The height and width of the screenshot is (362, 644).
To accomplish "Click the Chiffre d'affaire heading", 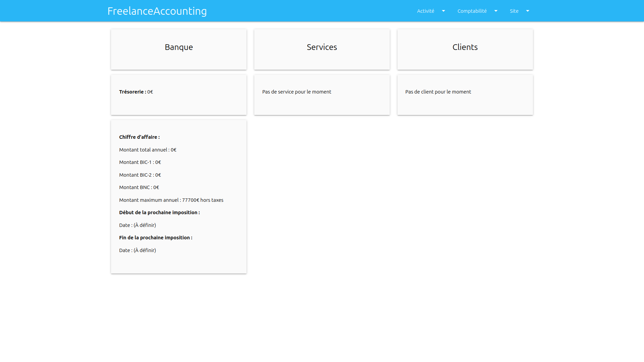I will (x=139, y=137).
